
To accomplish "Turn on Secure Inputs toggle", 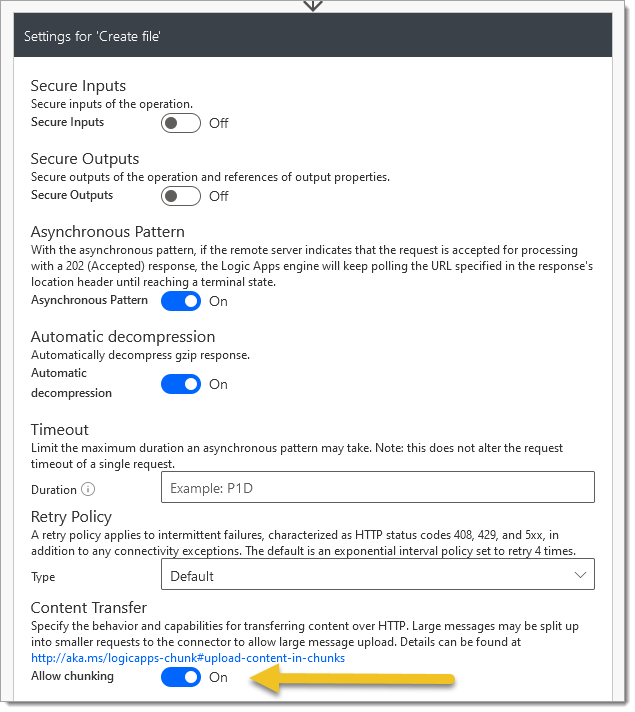I will 182,124.
